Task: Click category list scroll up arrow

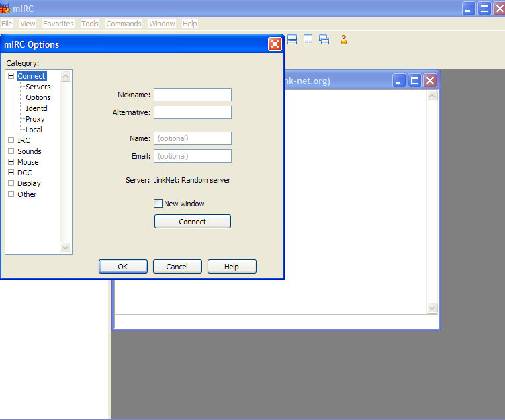Action: click(65, 77)
